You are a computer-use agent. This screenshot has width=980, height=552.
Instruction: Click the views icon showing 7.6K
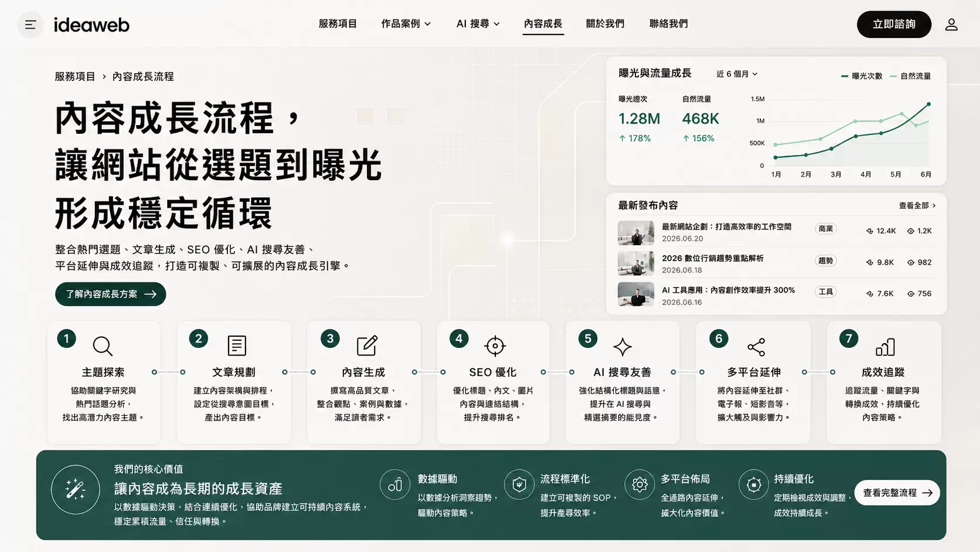870,293
